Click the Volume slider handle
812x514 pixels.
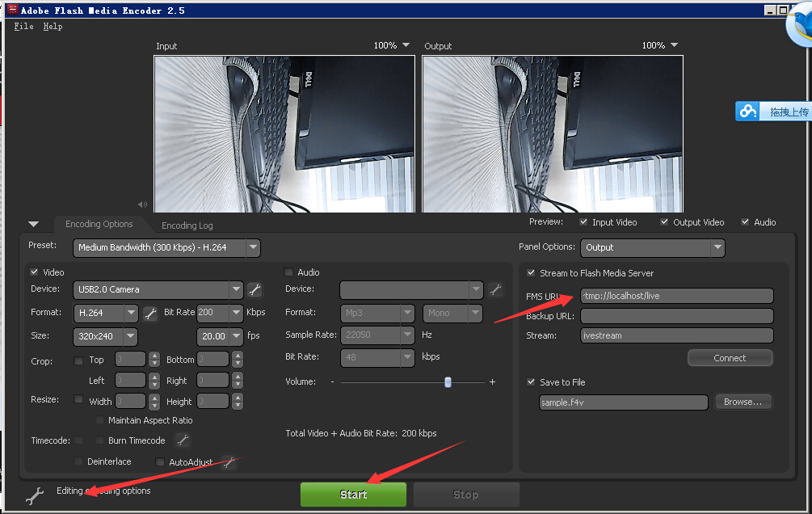(448, 382)
